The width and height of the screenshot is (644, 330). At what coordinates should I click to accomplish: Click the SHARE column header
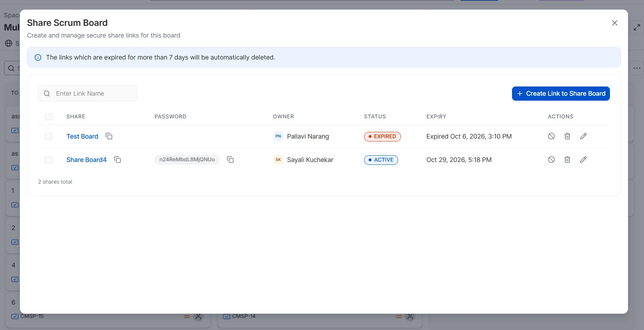(76, 117)
